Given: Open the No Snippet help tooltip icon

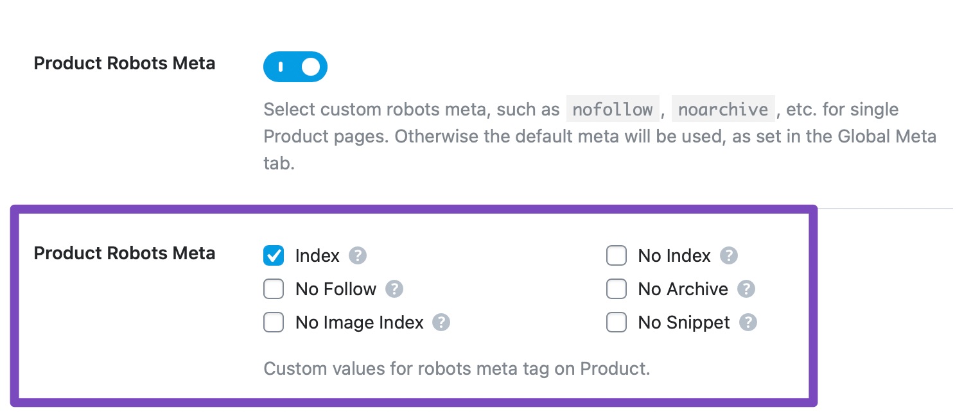Looking at the screenshot, I should [747, 322].
